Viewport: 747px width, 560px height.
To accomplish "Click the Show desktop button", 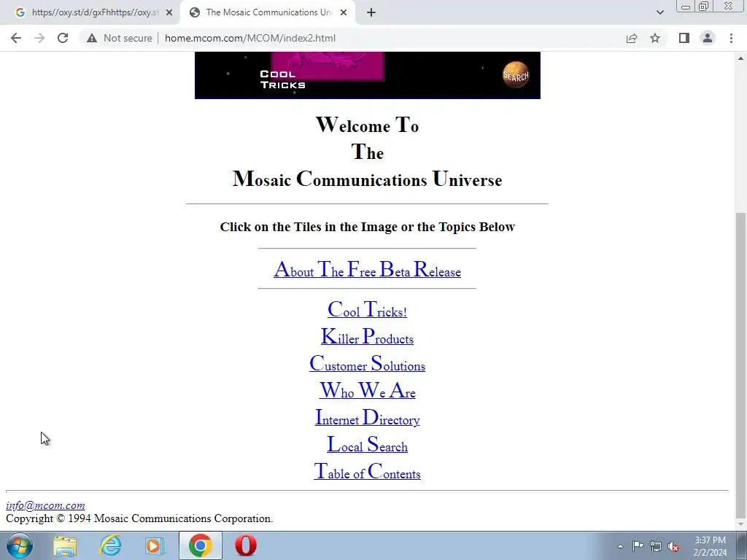I will (742, 545).
